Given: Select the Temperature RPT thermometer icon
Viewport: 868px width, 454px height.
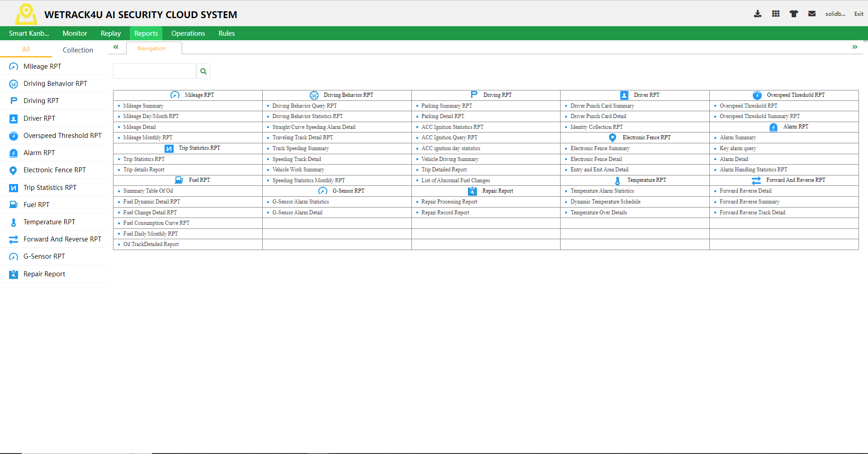Looking at the screenshot, I should coord(13,222).
